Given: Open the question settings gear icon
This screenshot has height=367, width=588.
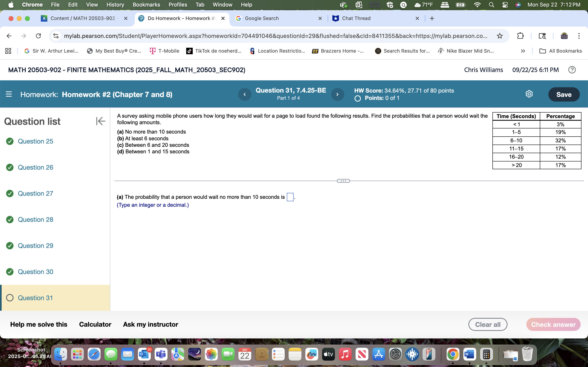Looking at the screenshot, I should pos(529,94).
